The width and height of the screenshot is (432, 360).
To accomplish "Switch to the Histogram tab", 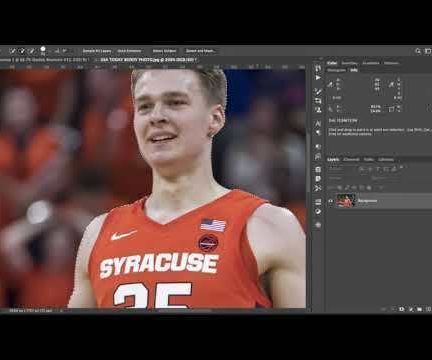I will click(x=337, y=70).
